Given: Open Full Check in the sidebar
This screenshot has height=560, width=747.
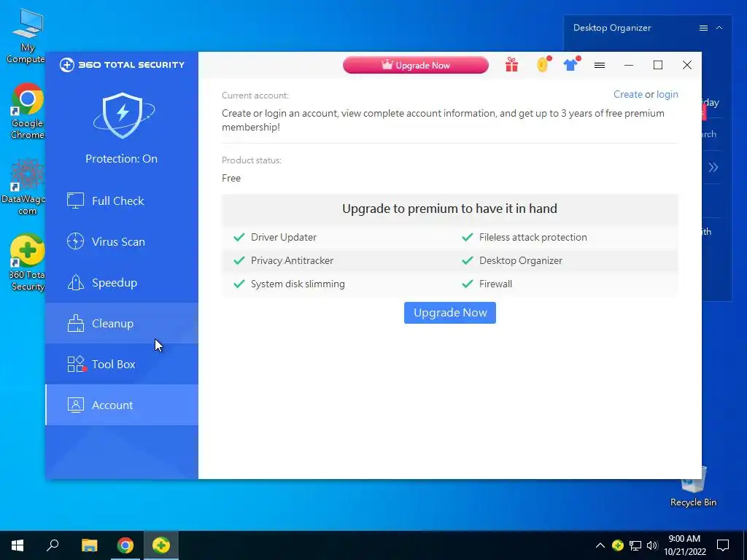Looking at the screenshot, I should click(x=122, y=201).
